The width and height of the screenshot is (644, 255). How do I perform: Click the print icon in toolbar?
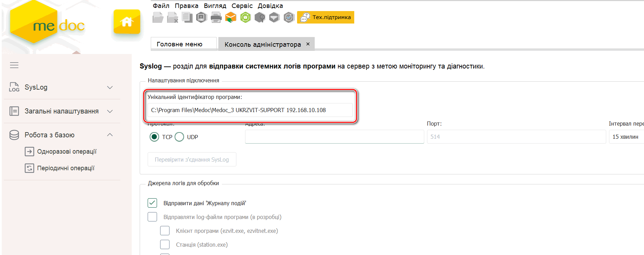216,17
